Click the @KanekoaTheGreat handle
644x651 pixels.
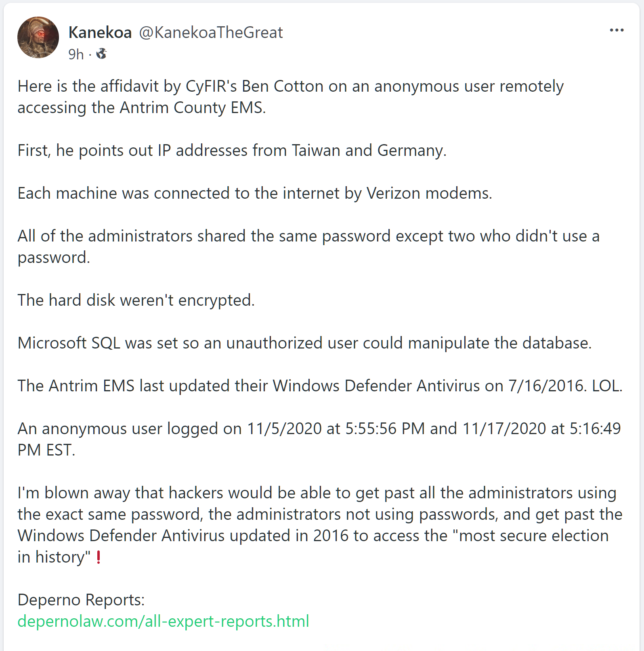pos(211,33)
